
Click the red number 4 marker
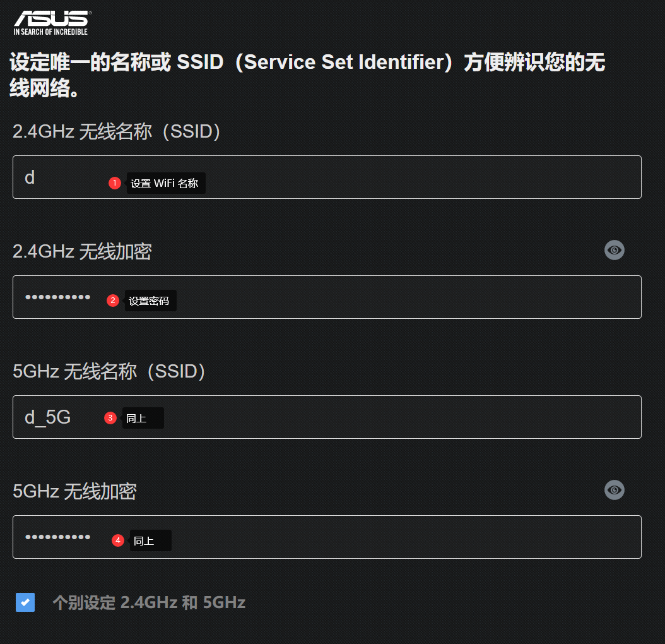point(118,540)
